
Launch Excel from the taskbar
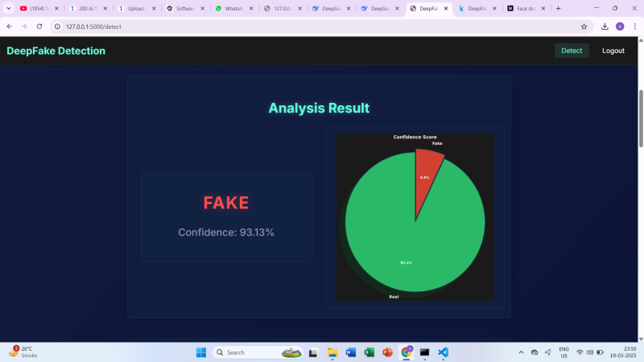tap(369, 352)
